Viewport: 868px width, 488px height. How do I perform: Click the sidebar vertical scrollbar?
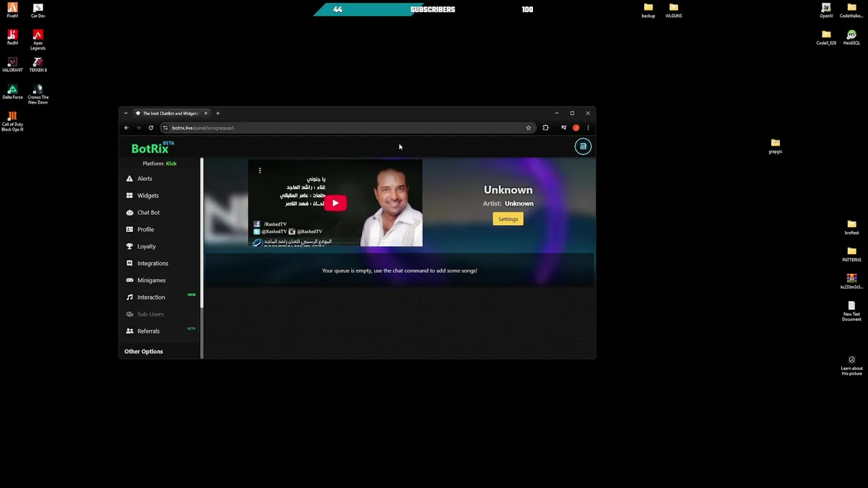(x=201, y=234)
